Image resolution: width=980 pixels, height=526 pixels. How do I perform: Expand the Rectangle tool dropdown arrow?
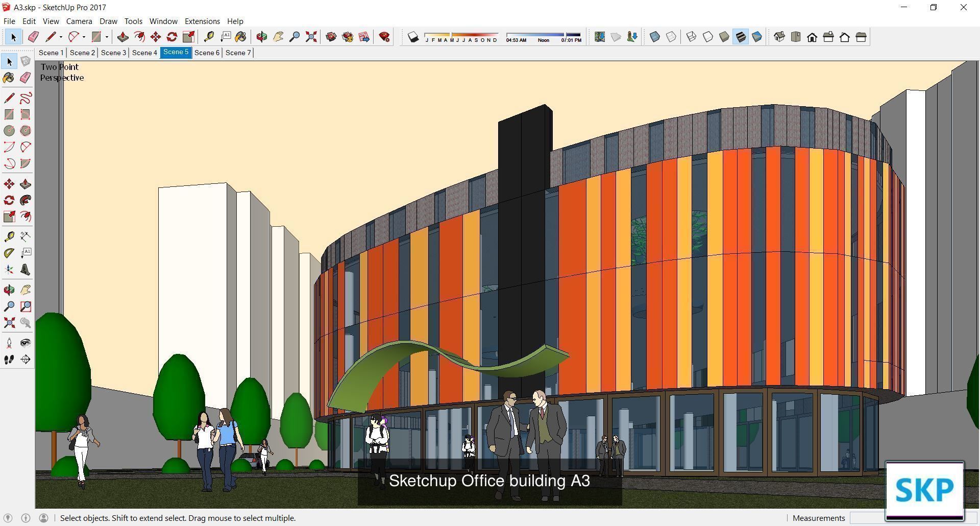pyautogui.click(x=107, y=37)
